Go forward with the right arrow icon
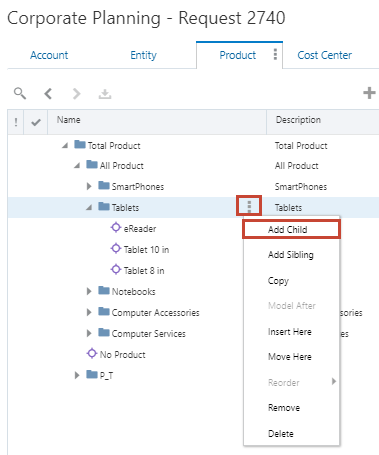 77,94
